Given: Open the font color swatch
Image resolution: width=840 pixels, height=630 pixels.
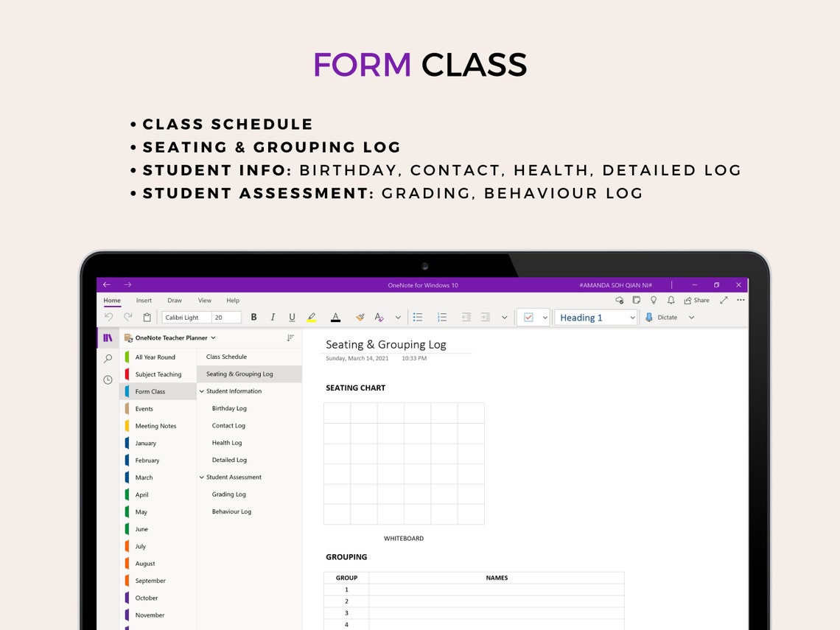Looking at the screenshot, I should coord(335,317).
